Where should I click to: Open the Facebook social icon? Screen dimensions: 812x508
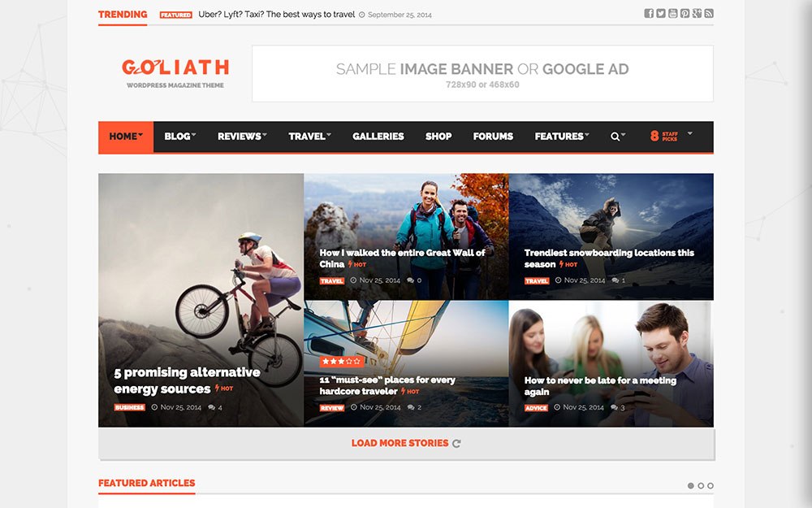tap(648, 14)
